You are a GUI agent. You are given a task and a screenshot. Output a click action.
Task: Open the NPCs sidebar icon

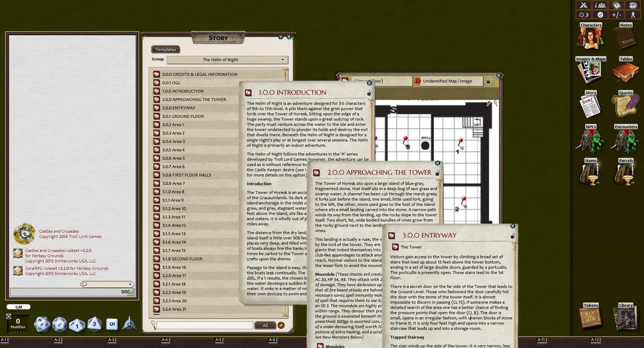point(591,139)
